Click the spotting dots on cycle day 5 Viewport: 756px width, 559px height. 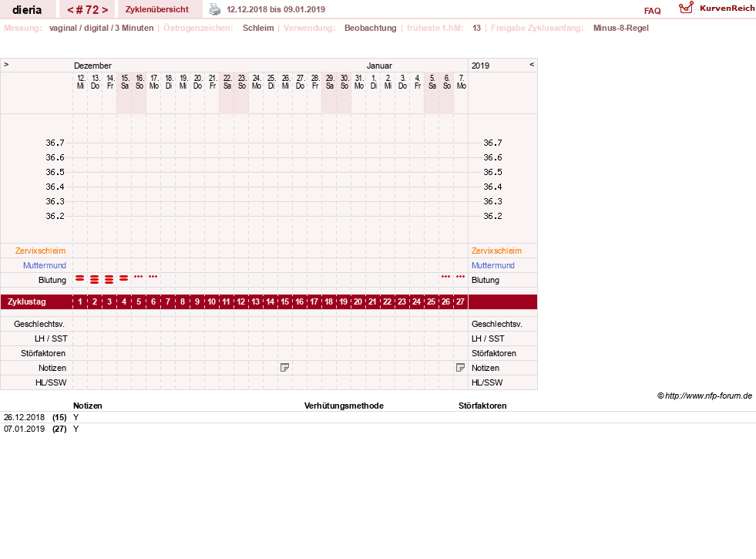pos(139,276)
